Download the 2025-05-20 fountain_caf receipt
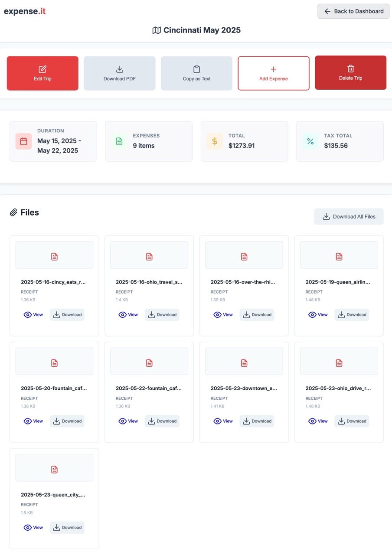 [67, 421]
